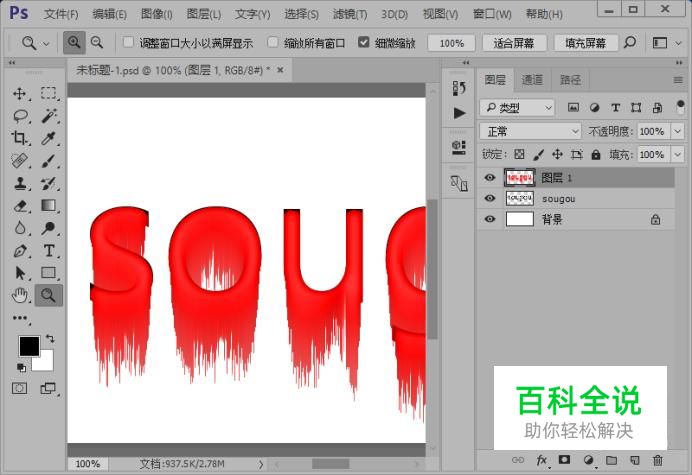Select the Blur tool
692x475 pixels.
click(20, 228)
